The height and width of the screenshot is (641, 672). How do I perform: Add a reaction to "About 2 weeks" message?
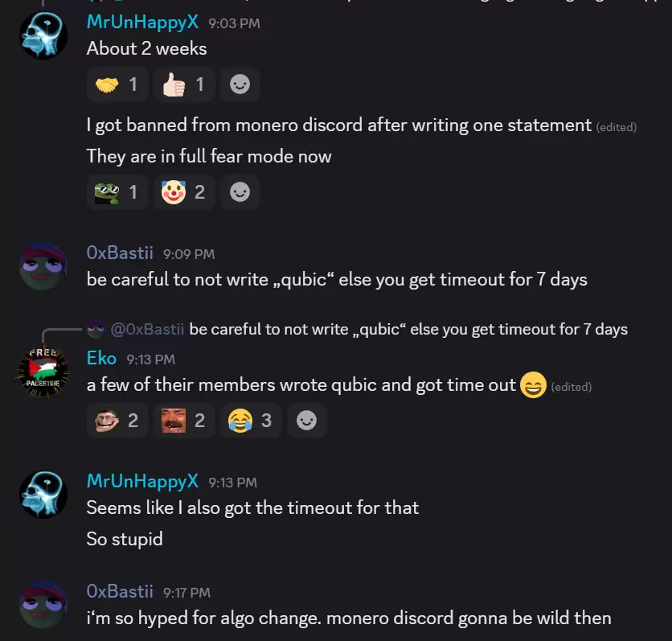click(240, 84)
